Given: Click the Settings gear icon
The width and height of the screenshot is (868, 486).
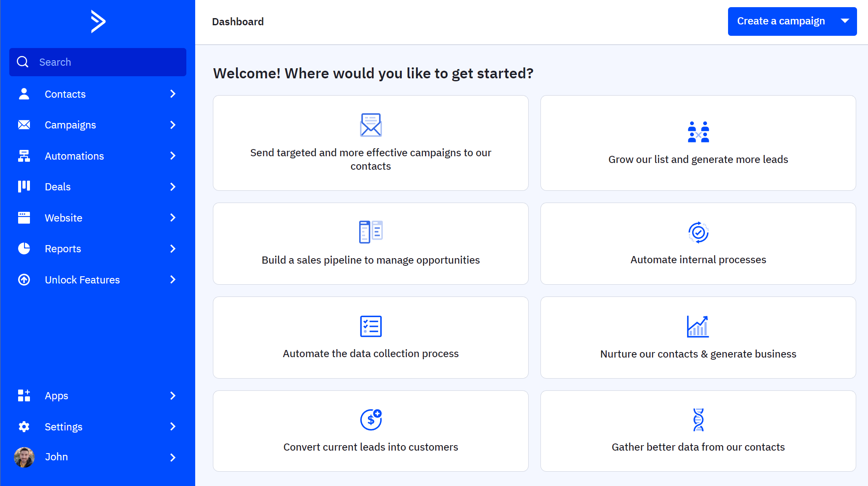Looking at the screenshot, I should pyautogui.click(x=24, y=427).
